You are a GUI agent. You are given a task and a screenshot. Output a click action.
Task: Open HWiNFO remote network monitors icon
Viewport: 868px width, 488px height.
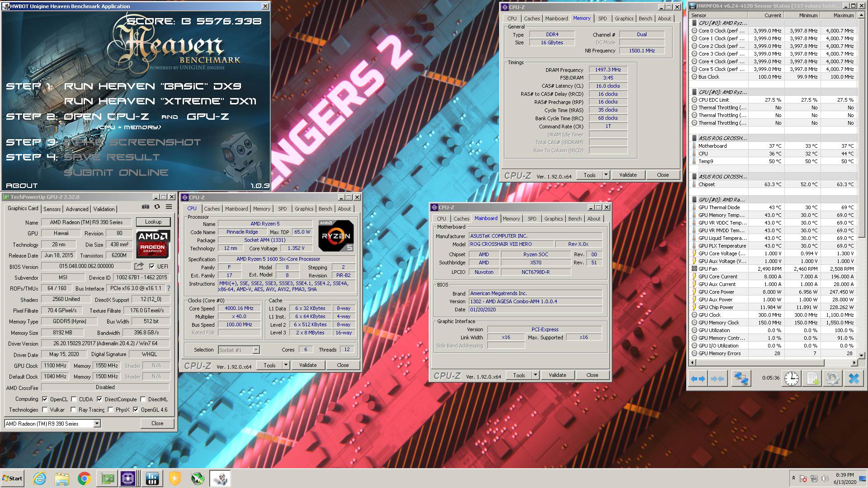pyautogui.click(x=741, y=379)
